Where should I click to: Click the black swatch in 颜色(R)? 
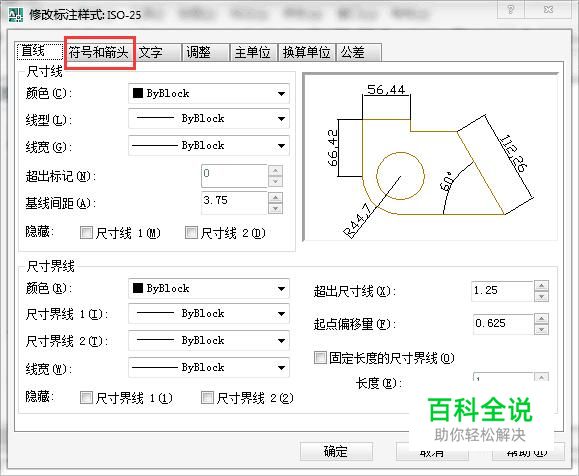coord(138,288)
